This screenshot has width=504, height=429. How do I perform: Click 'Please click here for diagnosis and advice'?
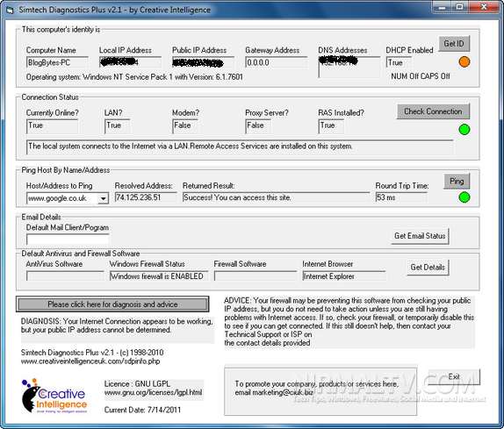click(112, 304)
